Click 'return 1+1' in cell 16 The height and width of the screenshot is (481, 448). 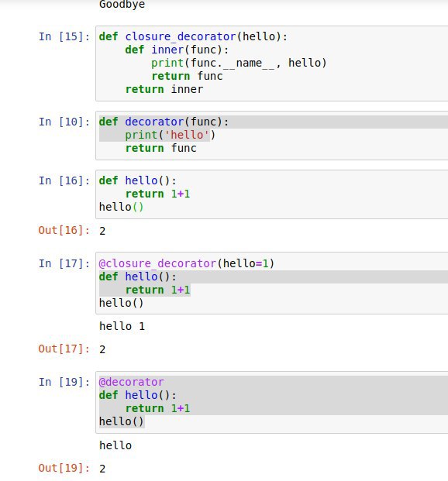157,194
